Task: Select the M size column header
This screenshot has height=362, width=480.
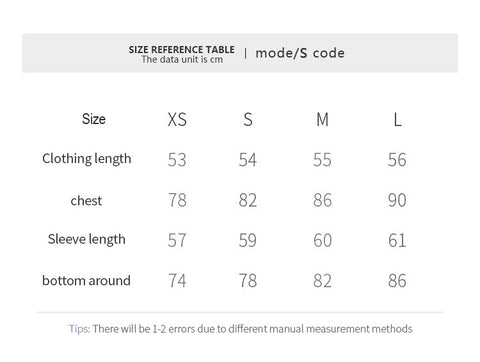Action: coord(322,119)
